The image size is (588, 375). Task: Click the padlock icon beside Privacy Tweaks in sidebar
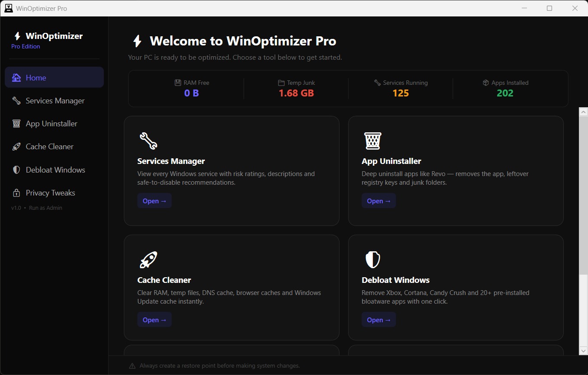pos(16,193)
